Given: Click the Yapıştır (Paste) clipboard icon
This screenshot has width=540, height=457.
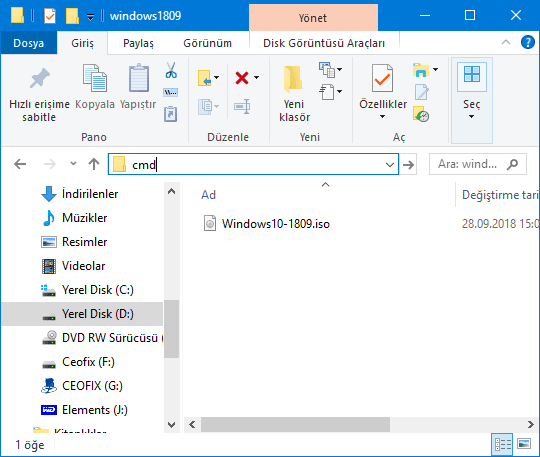Looking at the screenshot, I should pos(139,78).
